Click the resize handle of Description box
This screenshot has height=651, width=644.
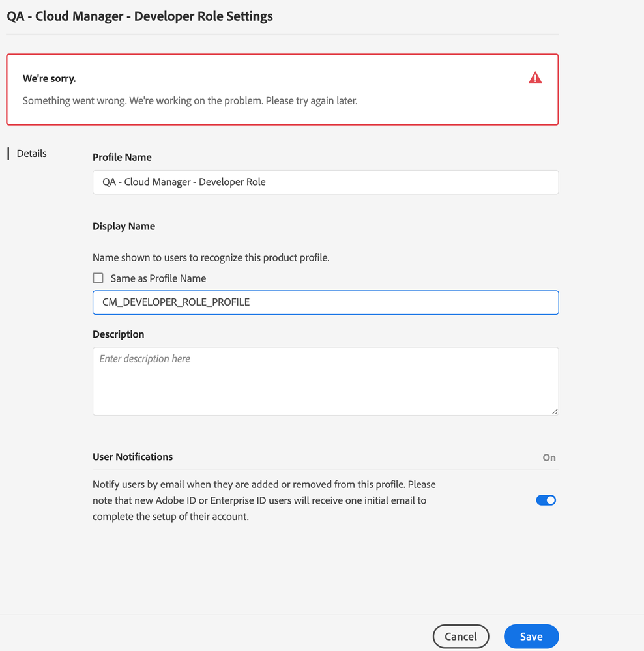555,411
